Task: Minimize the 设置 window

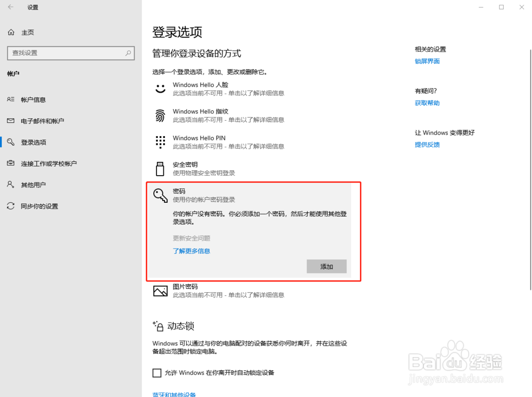Action: click(x=481, y=7)
